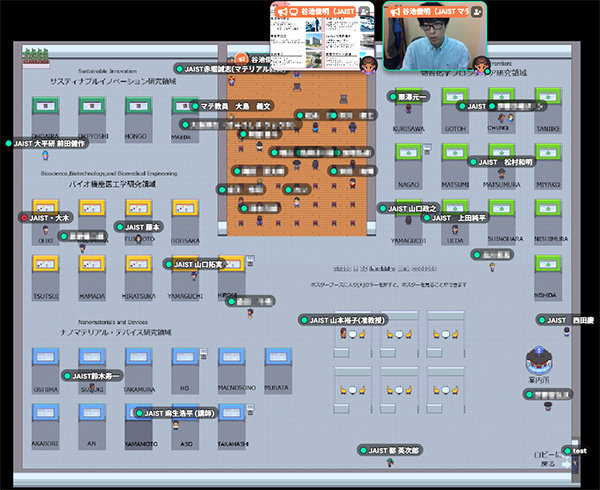The height and width of the screenshot is (490, 600).
Task: Click the information desk globe kiosk
Action: point(539,356)
